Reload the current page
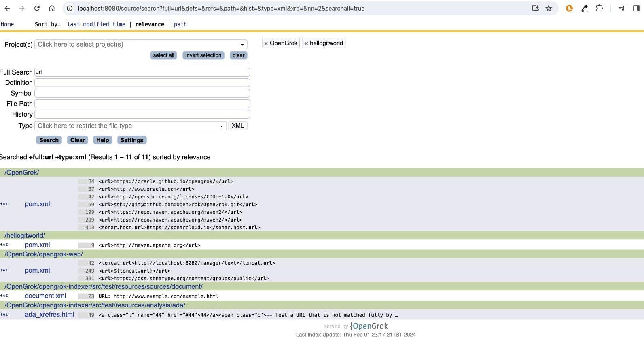 point(37,8)
